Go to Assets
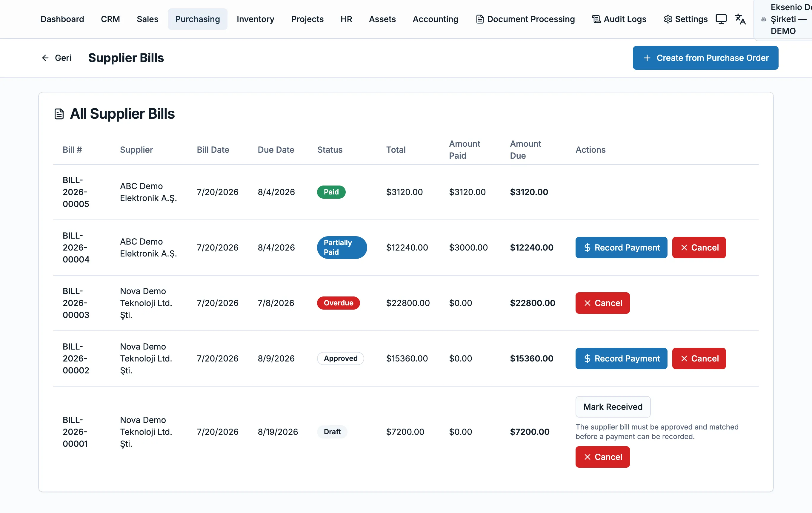The width and height of the screenshot is (812, 513). 382,19
